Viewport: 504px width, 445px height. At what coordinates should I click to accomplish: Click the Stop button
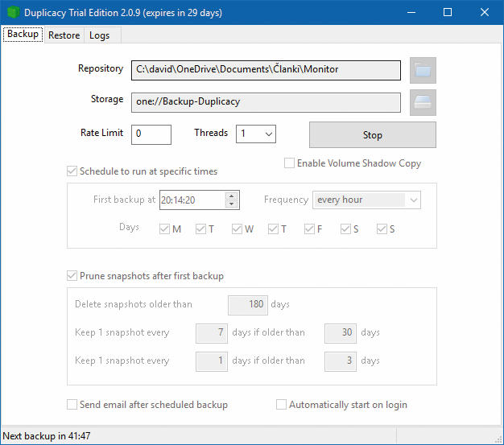point(373,135)
